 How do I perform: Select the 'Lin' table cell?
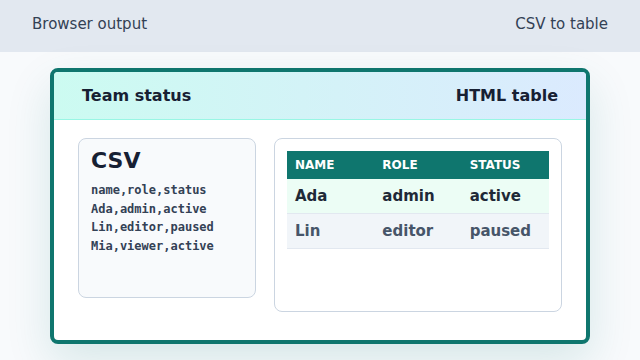[331, 231]
